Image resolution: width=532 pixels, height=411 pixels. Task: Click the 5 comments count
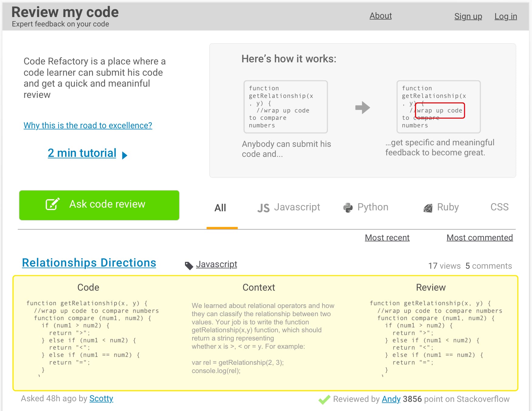[x=489, y=266]
